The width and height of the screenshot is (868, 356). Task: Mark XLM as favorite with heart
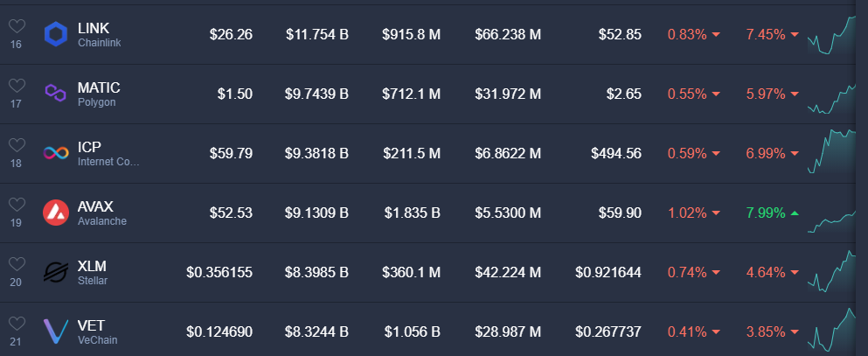(17, 264)
